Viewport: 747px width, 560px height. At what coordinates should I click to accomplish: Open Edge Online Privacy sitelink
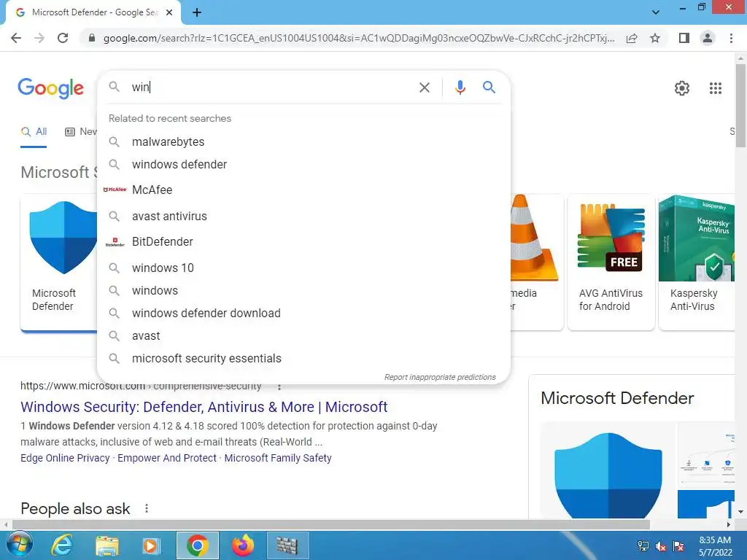pos(65,458)
